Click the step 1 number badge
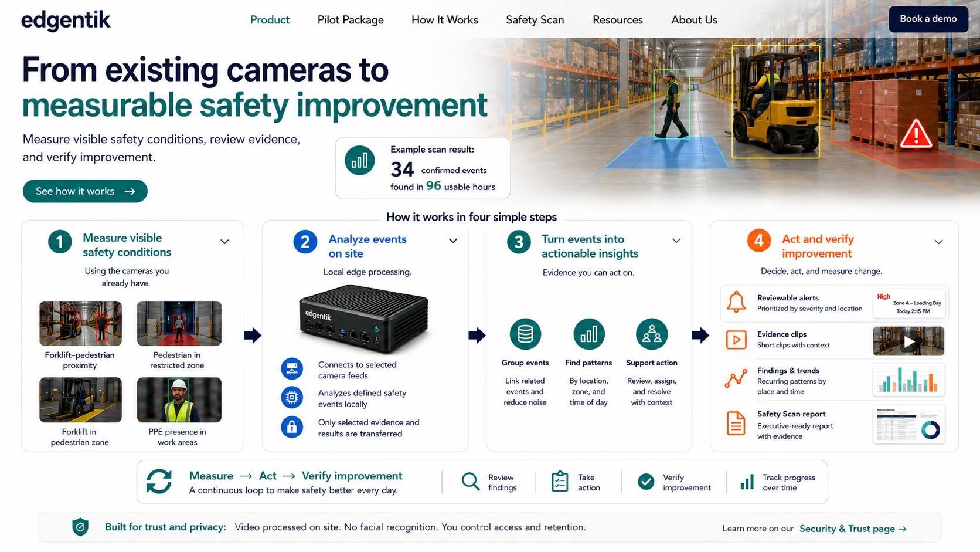This screenshot has width=980, height=552. 60,242
